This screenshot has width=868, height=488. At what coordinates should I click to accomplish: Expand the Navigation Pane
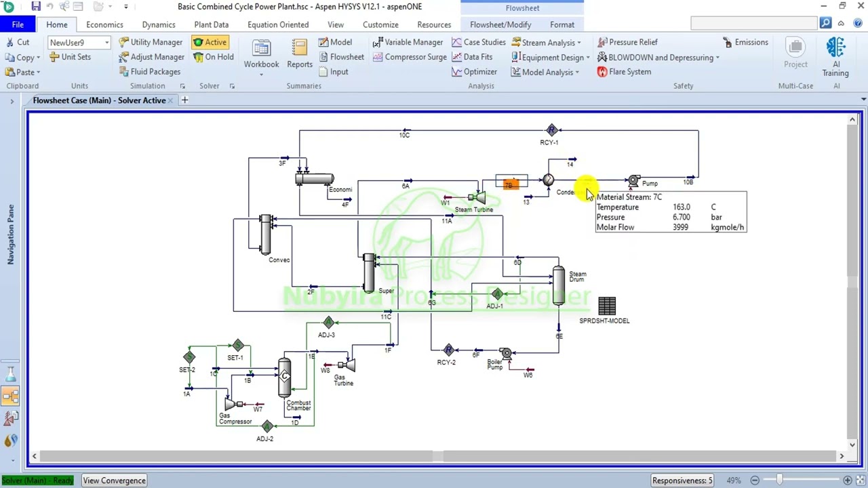[12, 101]
